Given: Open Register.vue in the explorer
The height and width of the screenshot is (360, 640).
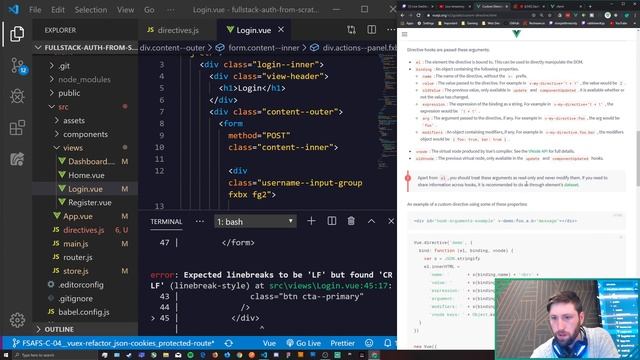Looking at the screenshot, I should [90, 203].
